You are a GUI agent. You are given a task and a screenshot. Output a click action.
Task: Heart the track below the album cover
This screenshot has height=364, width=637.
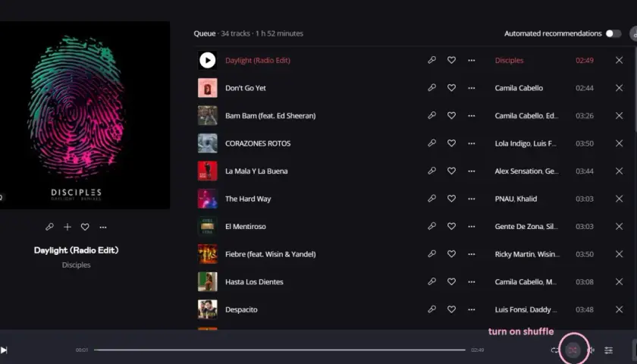pyautogui.click(x=85, y=227)
